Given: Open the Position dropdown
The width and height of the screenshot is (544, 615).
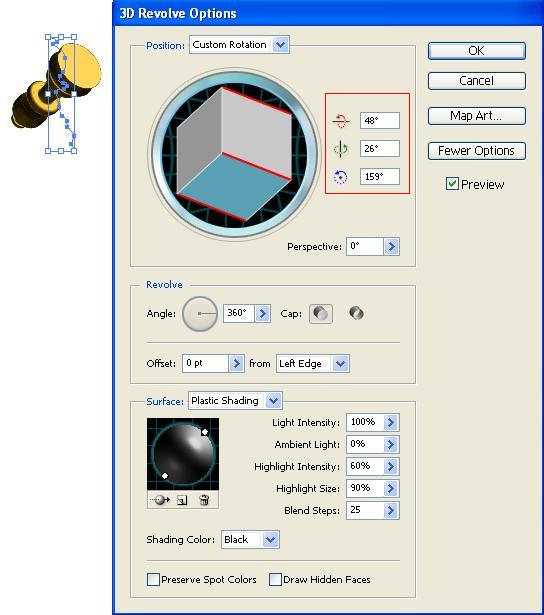Looking at the screenshot, I should [x=281, y=45].
